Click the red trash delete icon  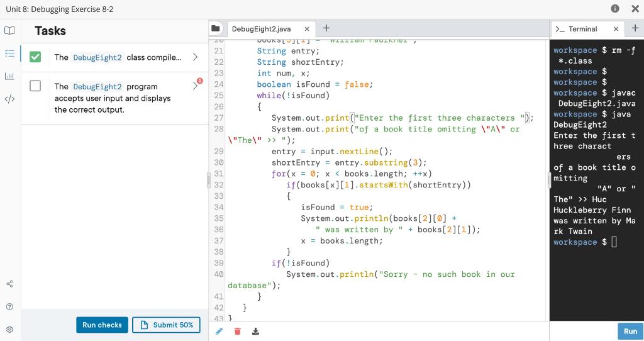click(237, 331)
